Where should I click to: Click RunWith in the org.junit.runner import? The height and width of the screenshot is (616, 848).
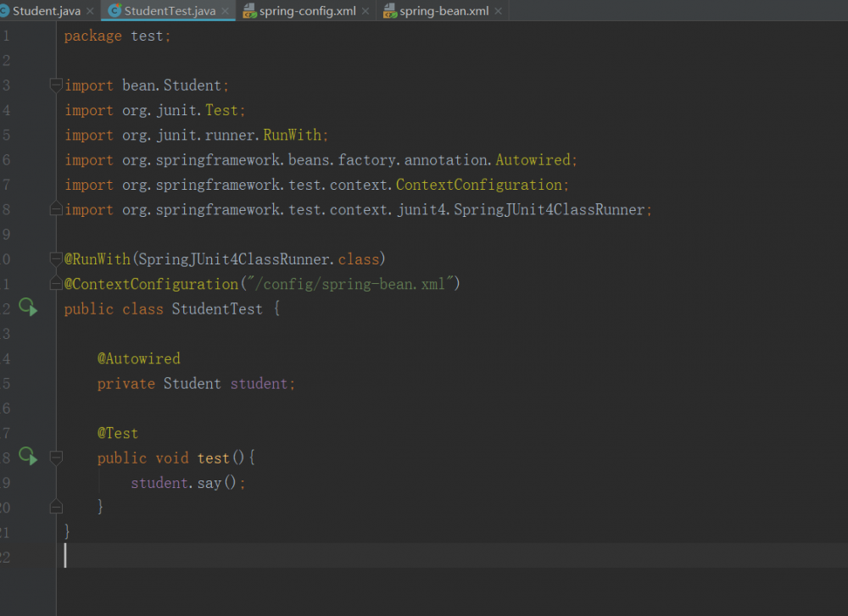pyautogui.click(x=292, y=135)
